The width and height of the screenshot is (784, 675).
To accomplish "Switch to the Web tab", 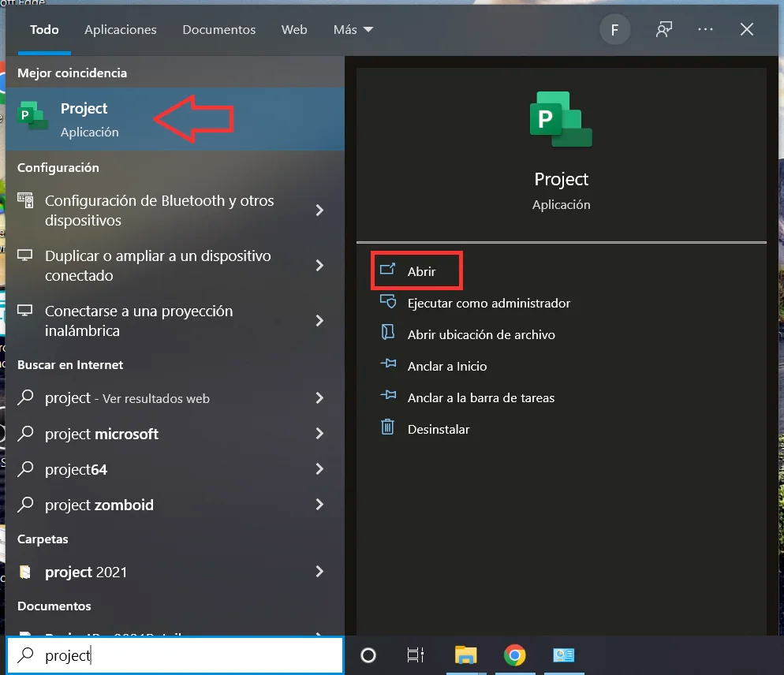I will (x=294, y=29).
